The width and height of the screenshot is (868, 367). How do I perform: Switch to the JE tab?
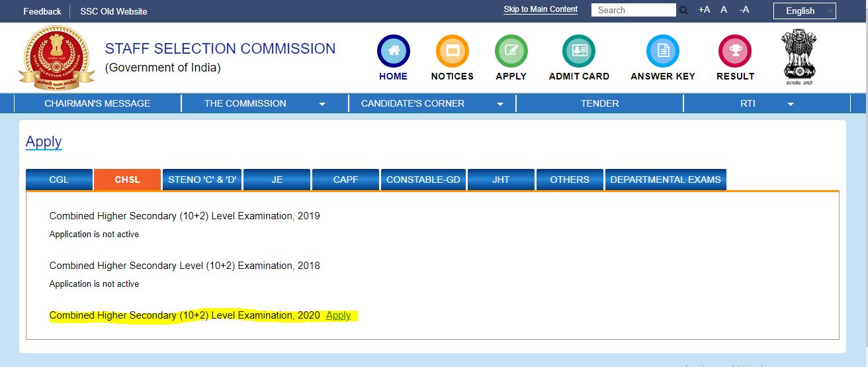click(277, 180)
